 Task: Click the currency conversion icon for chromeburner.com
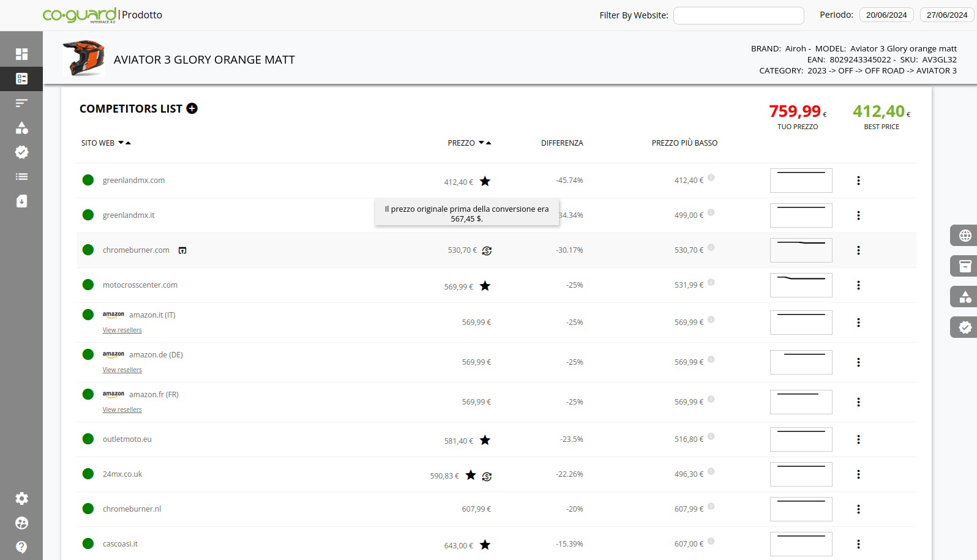[x=487, y=251]
